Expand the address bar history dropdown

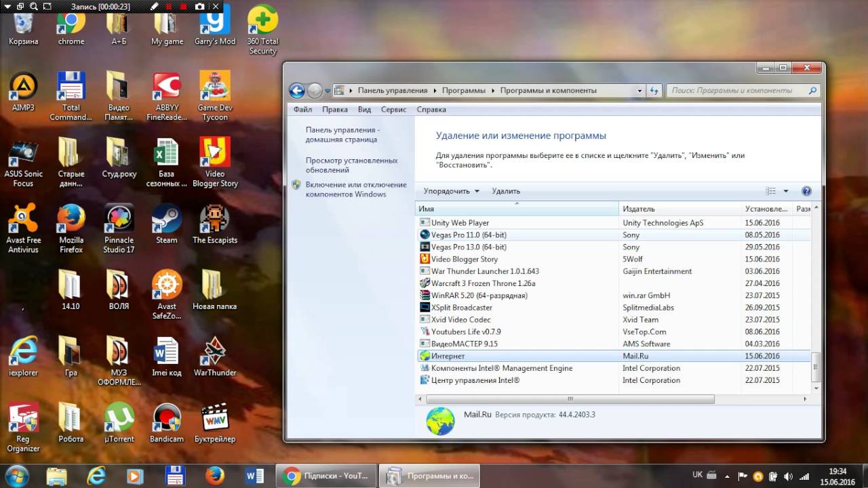point(639,90)
